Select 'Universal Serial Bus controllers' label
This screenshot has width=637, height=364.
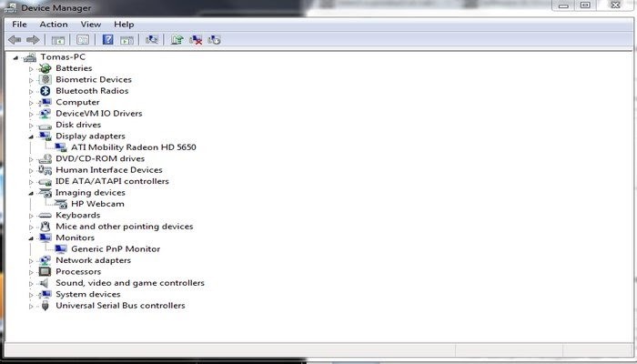[120, 306]
